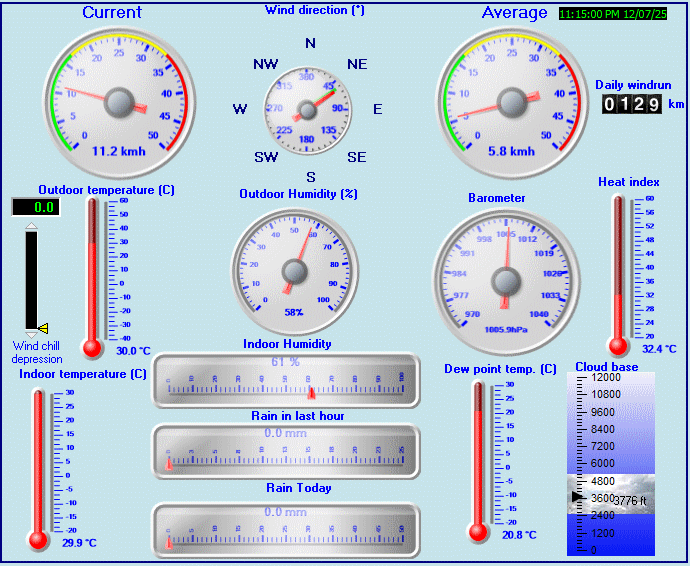Click the NE compass label
Viewport: 690px width, 566px height.
click(x=357, y=64)
